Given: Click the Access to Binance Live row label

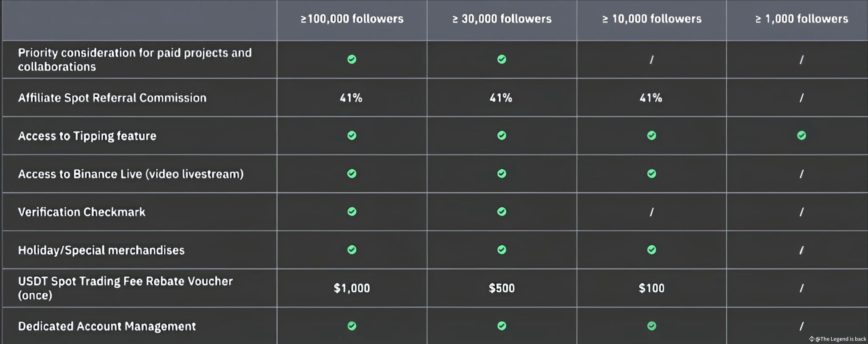Looking at the screenshot, I should point(131,174).
